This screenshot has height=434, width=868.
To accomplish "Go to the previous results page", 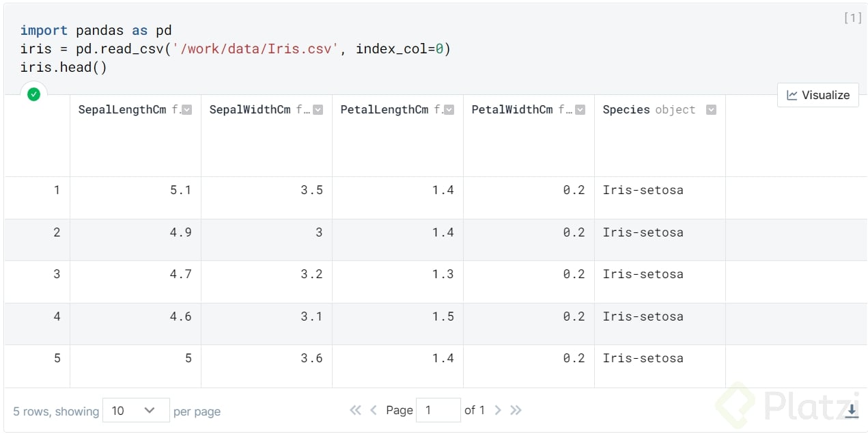I will (x=374, y=410).
